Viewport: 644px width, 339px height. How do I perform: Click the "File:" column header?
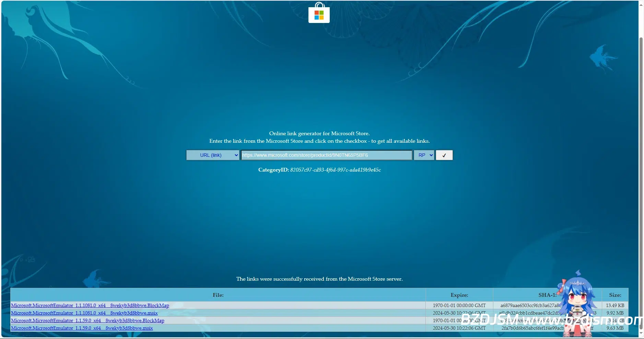click(218, 295)
